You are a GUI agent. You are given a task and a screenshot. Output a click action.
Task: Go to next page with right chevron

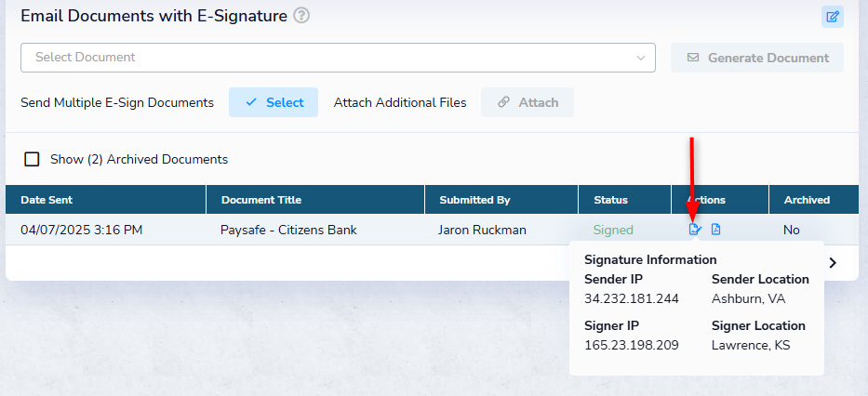point(833,263)
